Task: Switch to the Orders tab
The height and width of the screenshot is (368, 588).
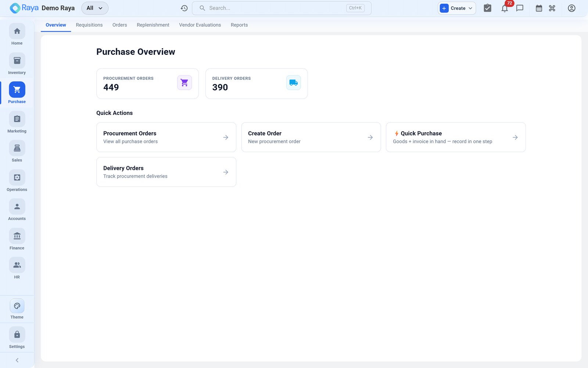Action: (x=120, y=25)
